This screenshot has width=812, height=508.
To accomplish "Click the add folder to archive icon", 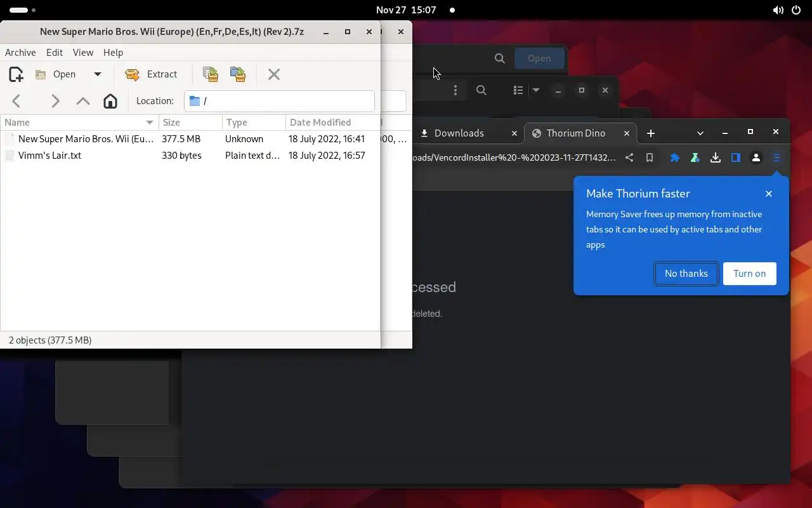I will [x=238, y=74].
